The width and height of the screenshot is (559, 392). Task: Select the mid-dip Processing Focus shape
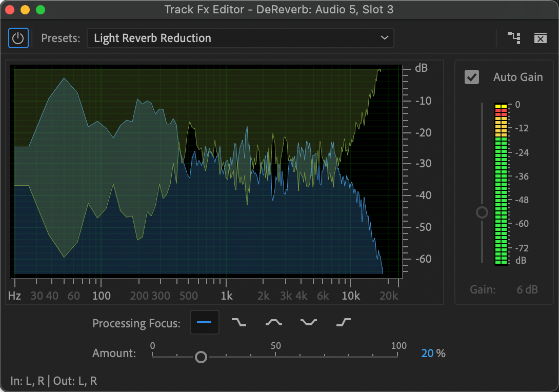308,323
